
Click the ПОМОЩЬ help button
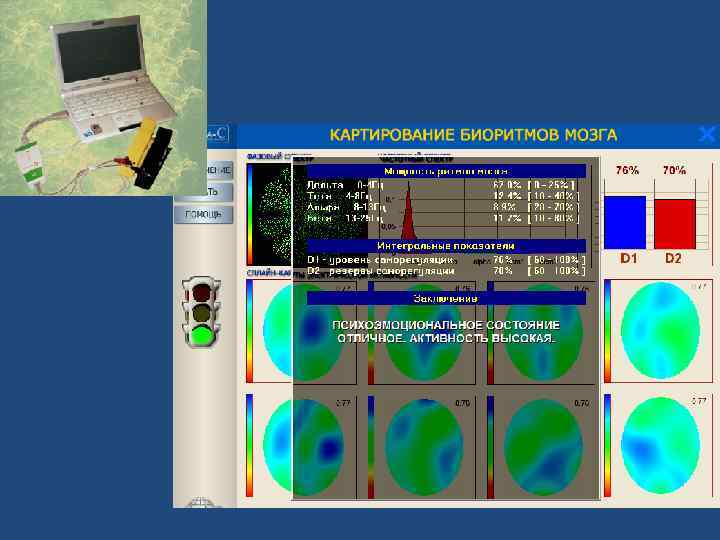(203, 214)
